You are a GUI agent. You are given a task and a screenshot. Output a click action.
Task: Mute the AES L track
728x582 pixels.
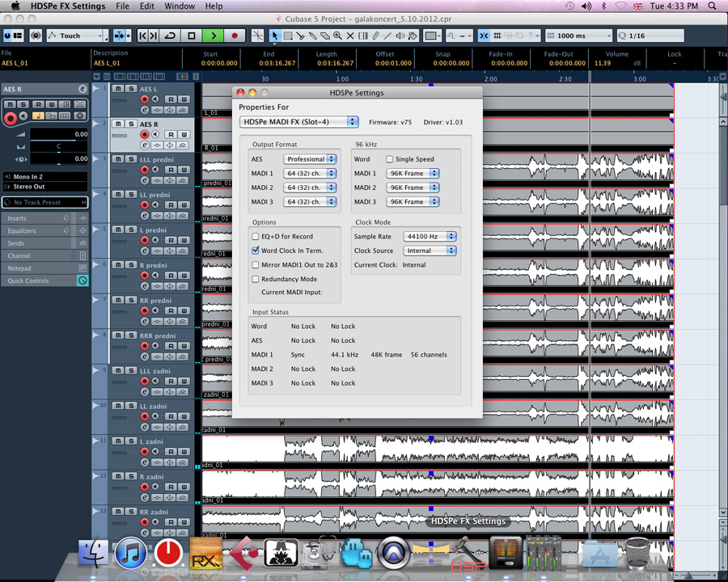(x=118, y=88)
